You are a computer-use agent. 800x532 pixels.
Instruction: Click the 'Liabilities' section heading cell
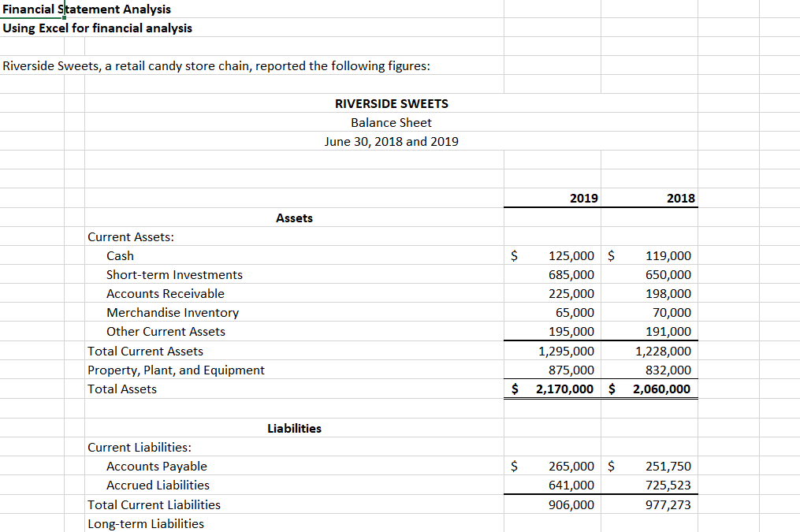(295, 428)
